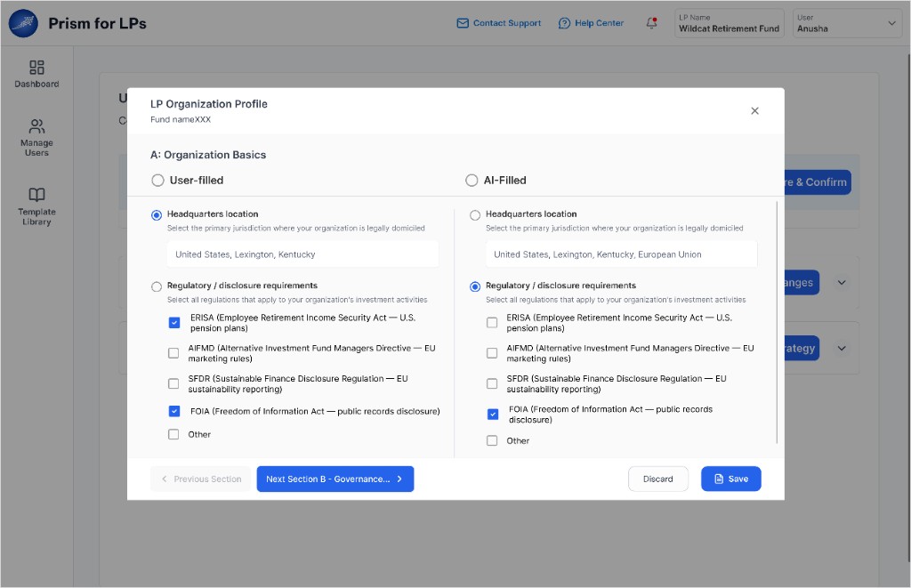The height and width of the screenshot is (588, 911).
Task: Uncheck FOIA in AI-filled column
Action: [x=493, y=415]
